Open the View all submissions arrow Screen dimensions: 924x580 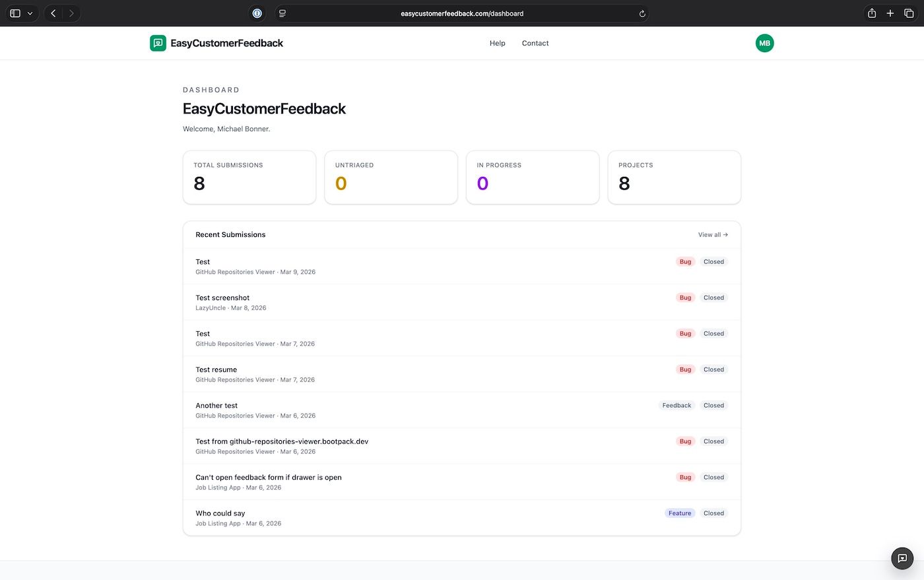[x=712, y=234]
